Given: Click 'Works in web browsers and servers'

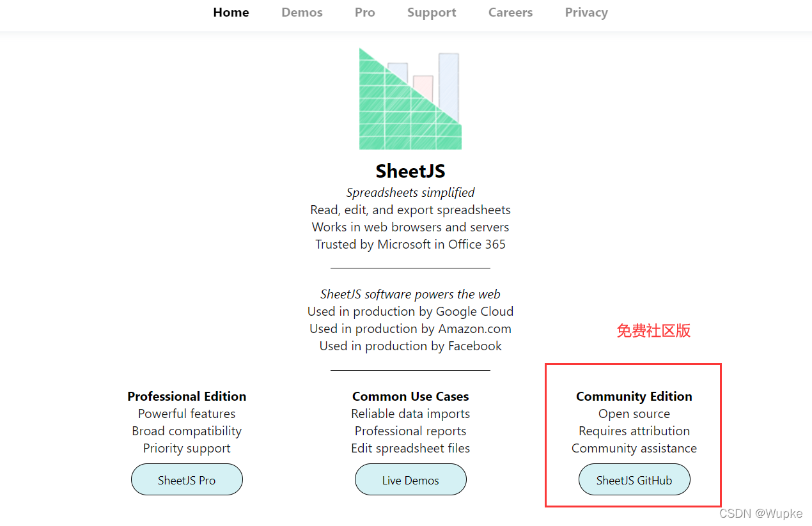Looking at the screenshot, I should 410,227.
